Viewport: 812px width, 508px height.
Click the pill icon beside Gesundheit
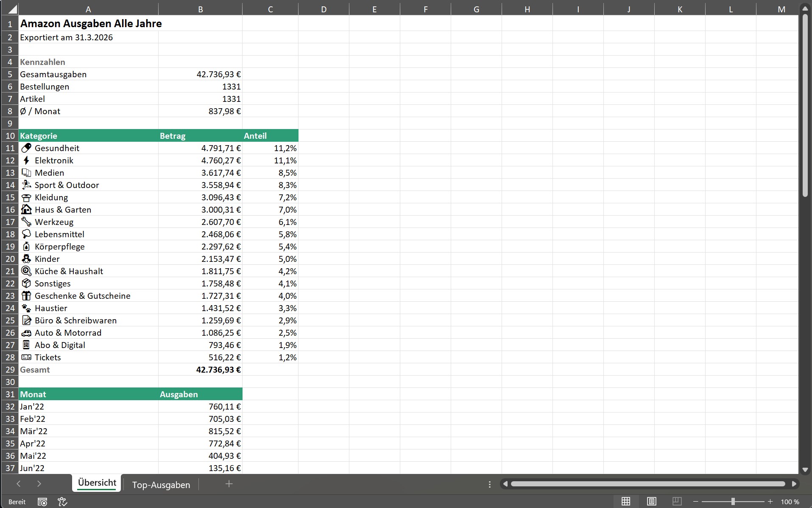click(x=26, y=148)
